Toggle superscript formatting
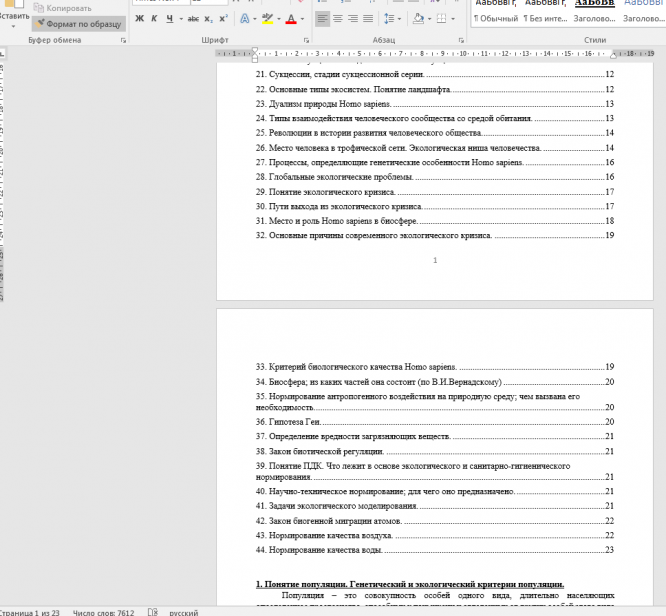 [x=223, y=19]
